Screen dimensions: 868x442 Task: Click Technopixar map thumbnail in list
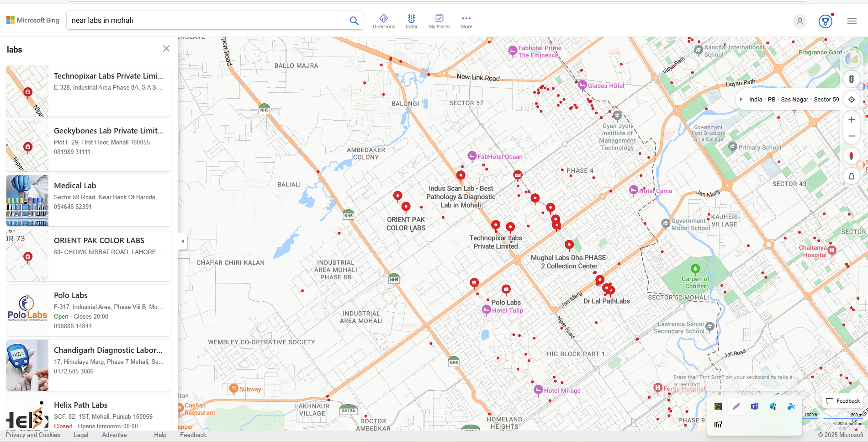point(27,91)
